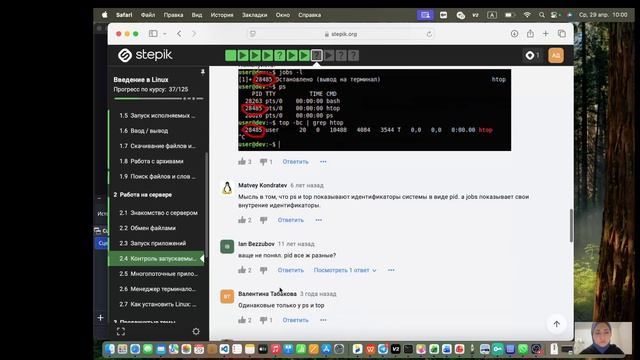Image resolution: width=640 pixels, height=360 pixels.
Task: Reply to Matvey Kondratev with Ответить
Action: tap(291, 220)
